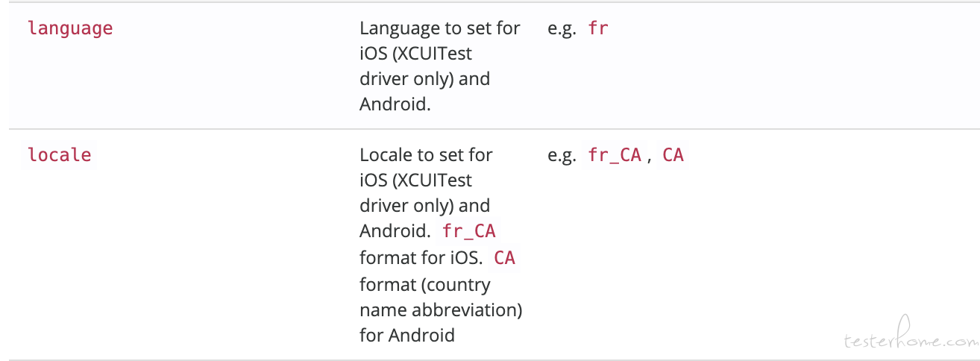Click the language capability name
The image size is (980, 361).
(70, 28)
